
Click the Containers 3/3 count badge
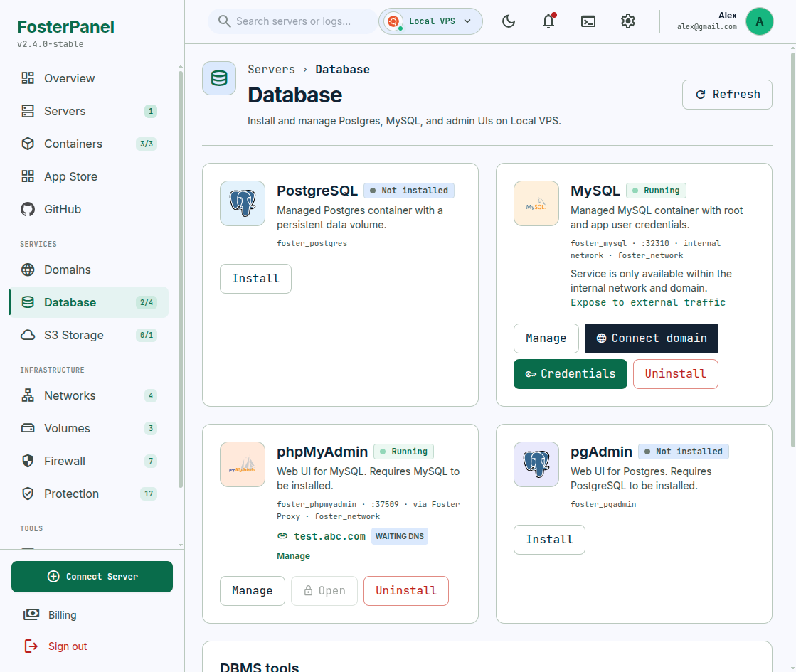[147, 144]
